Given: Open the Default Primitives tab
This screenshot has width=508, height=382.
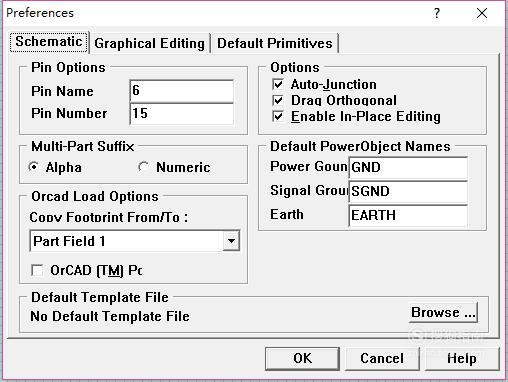Looking at the screenshot, I should pos(275,43).
